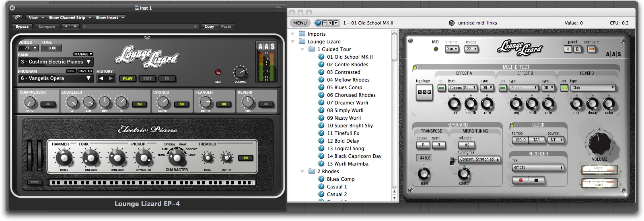
Task: Collapse top panel with double chevron icon
Action: [x=147, y=37]
